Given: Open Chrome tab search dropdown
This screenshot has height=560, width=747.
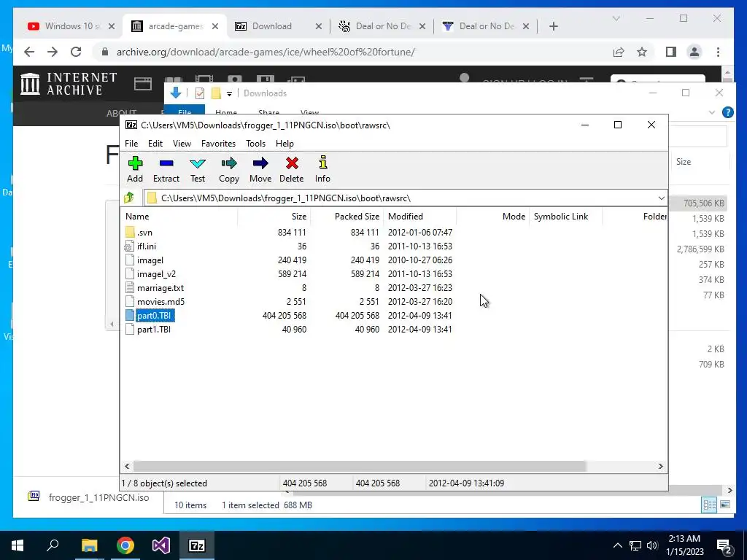Looking at the screenshot, I should click(x=616, y=18).
